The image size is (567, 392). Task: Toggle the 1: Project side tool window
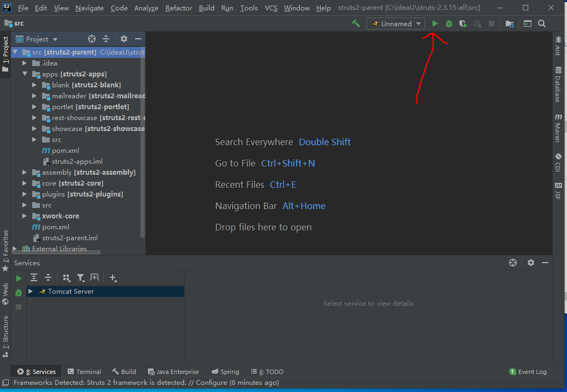pos(5,54)
